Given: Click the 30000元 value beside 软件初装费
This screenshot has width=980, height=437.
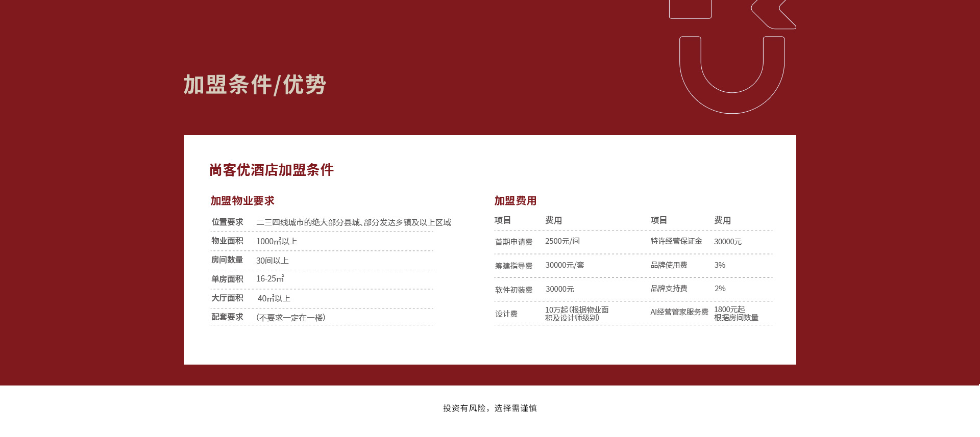Looking at the screenshot, I should pos(560,289).
